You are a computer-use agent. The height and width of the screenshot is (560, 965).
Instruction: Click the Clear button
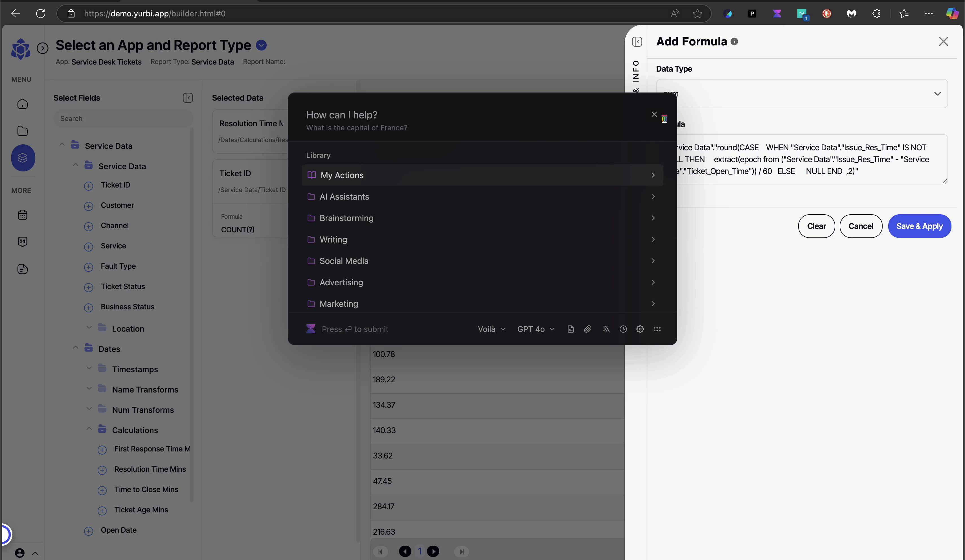click(816, 226)
